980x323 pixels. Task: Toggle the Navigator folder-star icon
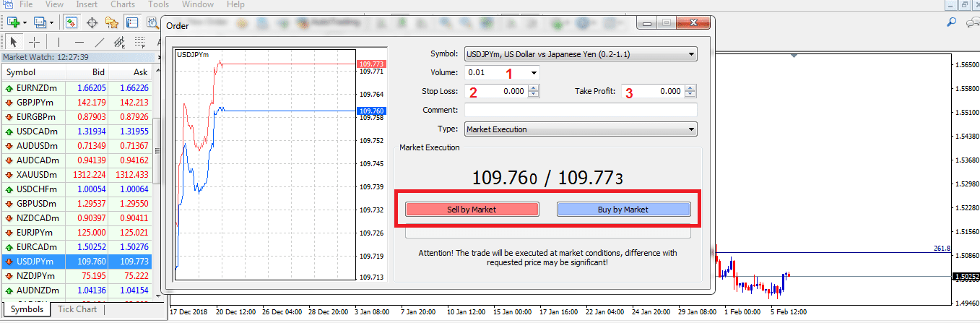(x=112, y=22)
